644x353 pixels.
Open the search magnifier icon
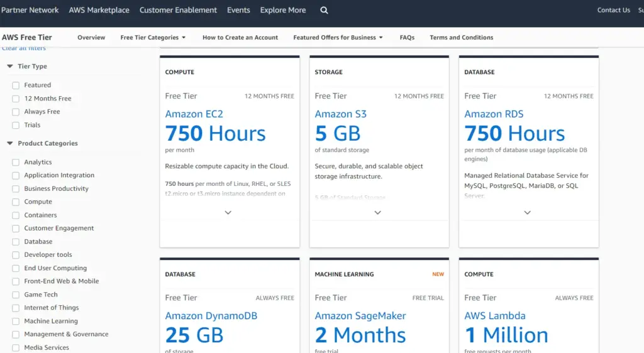(x=324, y=10)
